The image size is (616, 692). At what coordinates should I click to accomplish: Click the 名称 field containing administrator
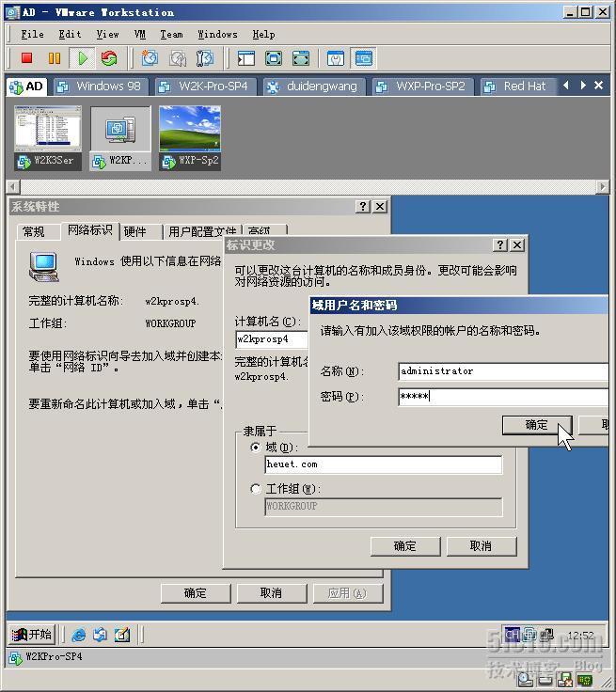tap(503, 371)
